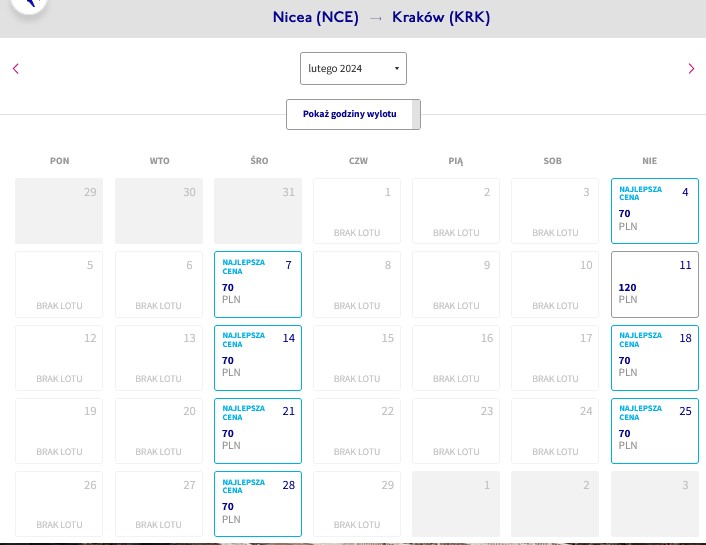Select February 7 flight with best price
The image size is (706, 545).
(258, 284)
